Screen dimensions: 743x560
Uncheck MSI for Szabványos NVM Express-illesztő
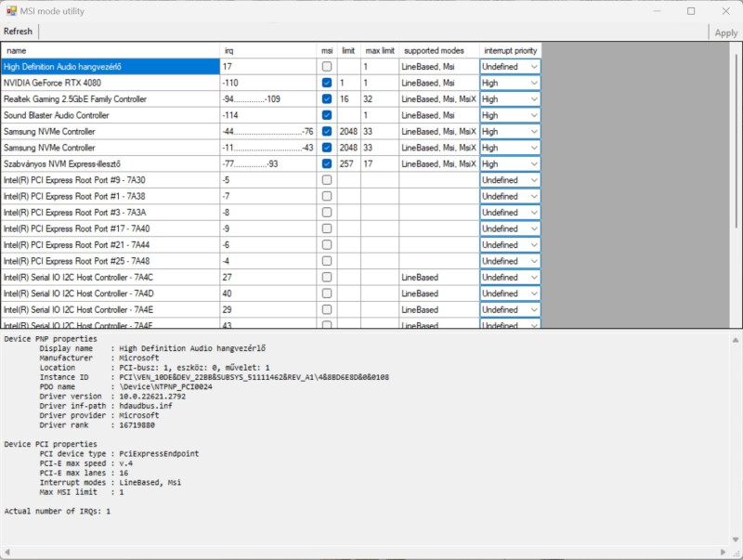pos(327,164)
